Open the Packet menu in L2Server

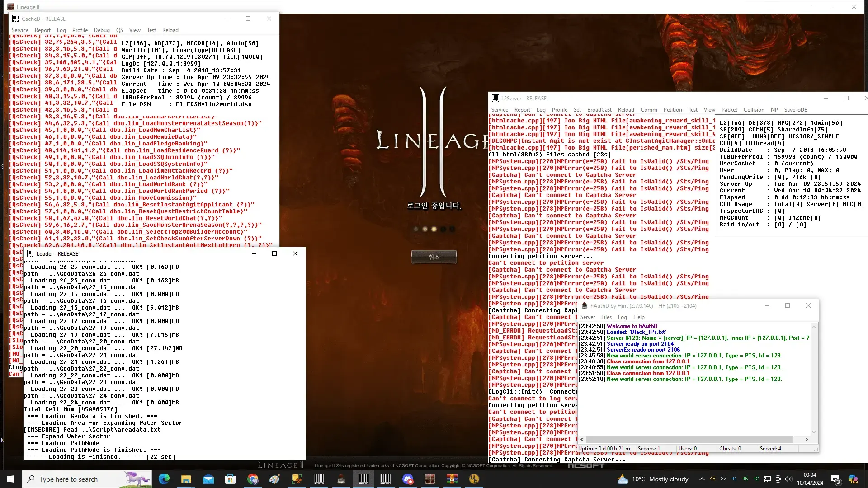coord(729,110)
